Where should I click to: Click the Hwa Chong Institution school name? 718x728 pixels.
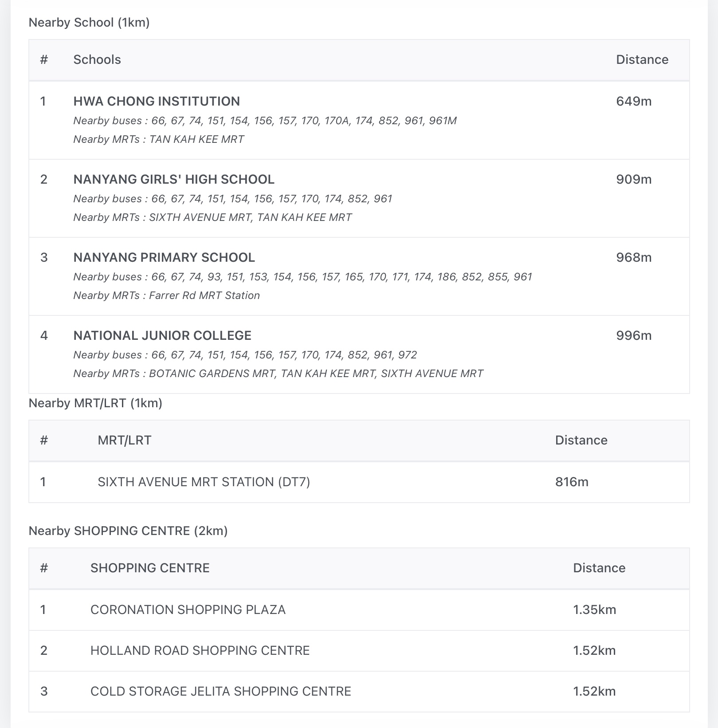(157, 101)
